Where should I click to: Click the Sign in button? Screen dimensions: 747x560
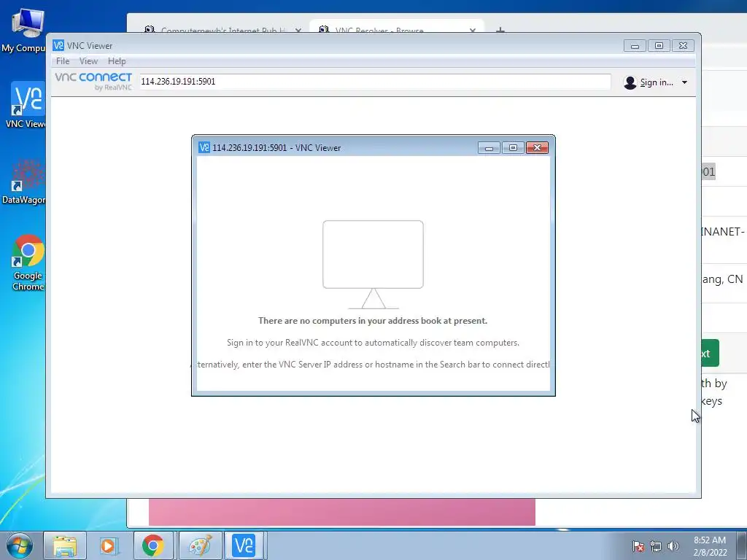(656, 82)
